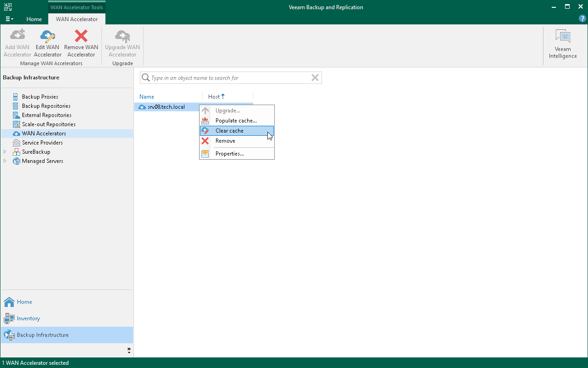Open the Backup Infrastructure navigation view
The height and width of the screenshot is (368, 588).
(67, 335)
